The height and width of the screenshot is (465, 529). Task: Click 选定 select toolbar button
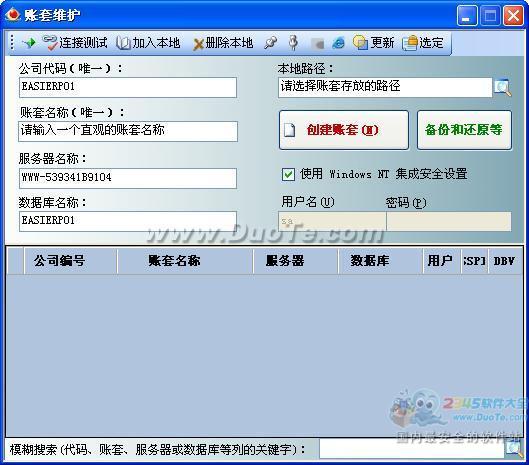coord(423,43)
